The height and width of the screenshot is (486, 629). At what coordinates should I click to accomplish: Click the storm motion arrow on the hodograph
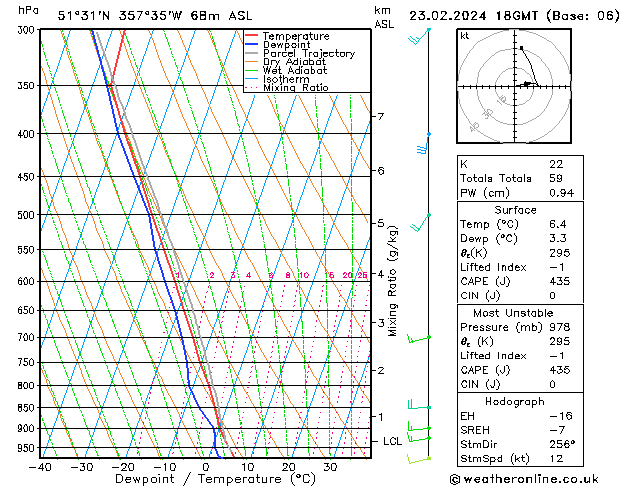(x=528, y=84)
